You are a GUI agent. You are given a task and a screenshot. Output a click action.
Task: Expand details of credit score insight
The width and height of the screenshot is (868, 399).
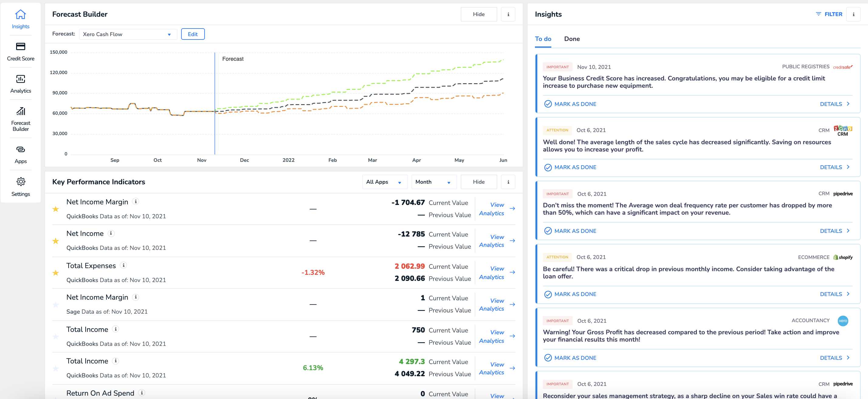coord(834,104)
